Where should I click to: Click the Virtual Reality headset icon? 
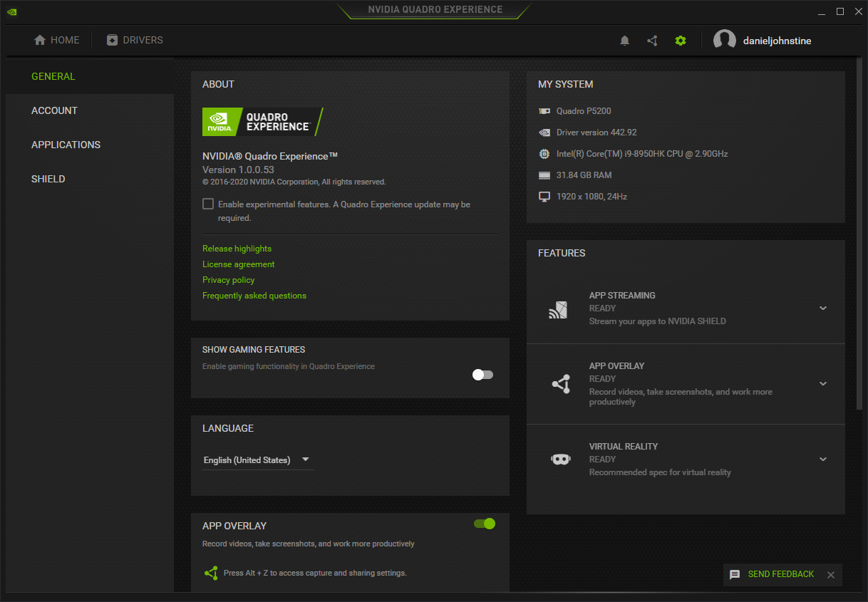tap(561, 460)
